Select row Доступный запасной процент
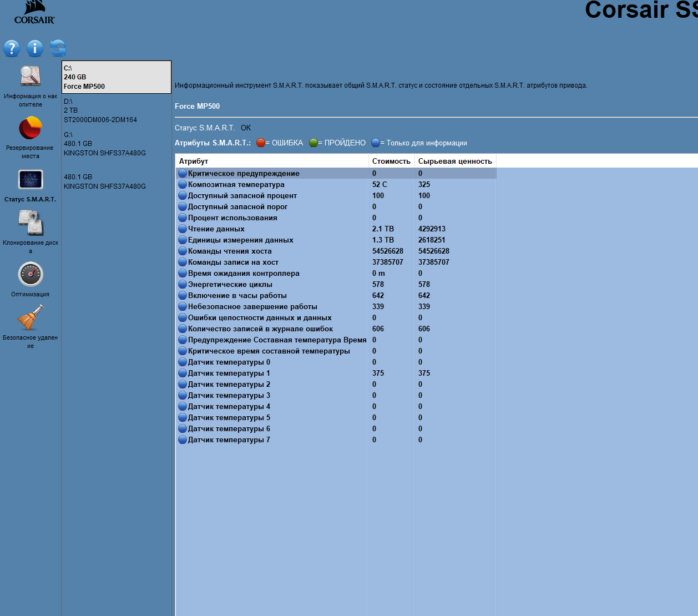 point(336,195)
